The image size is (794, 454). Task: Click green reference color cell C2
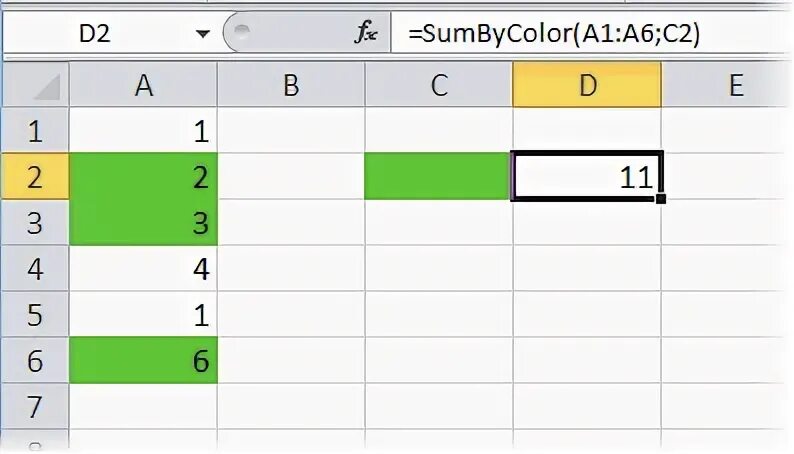pyautogui.click(x=439, y=176)
